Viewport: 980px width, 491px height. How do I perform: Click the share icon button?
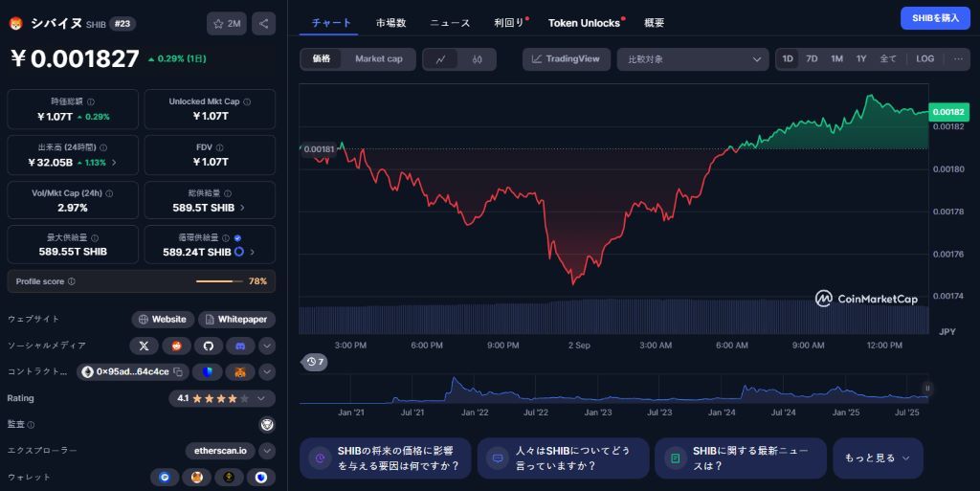tap(264, 24)
